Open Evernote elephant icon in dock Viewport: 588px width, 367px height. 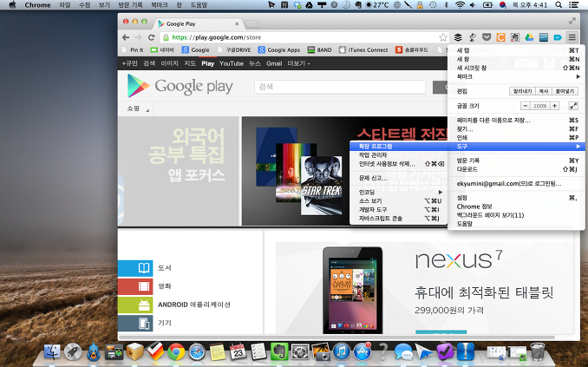pyautogui.click(x=279, y=352)
